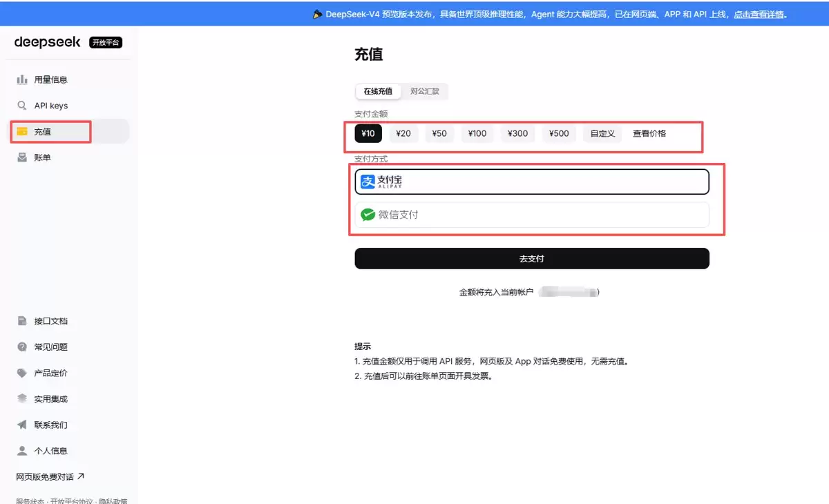This screenshot has width=829, height=504.
Task: Click the 个人信息 user icon
Action: coord(22,451)
